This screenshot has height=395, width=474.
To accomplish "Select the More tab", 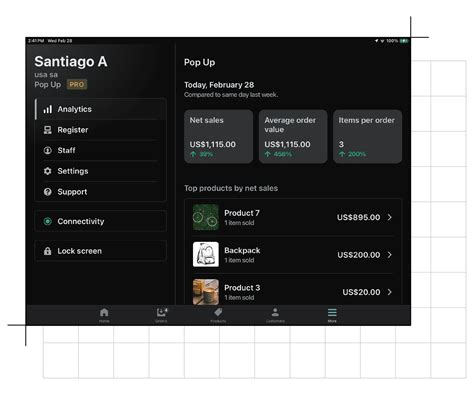I will 332,315.
